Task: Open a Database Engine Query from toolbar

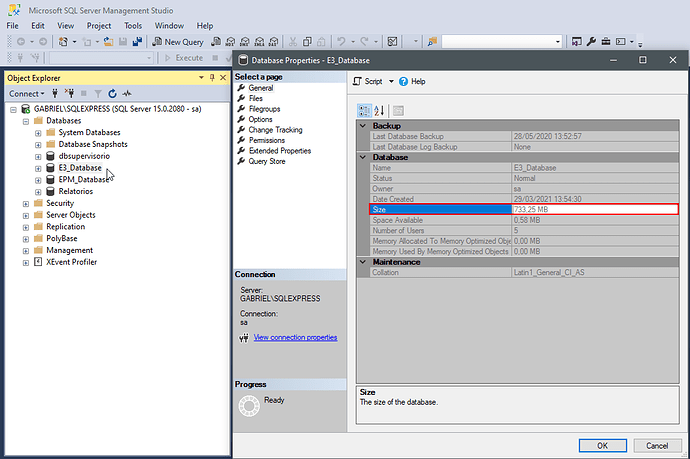Action: coord(216,42)
